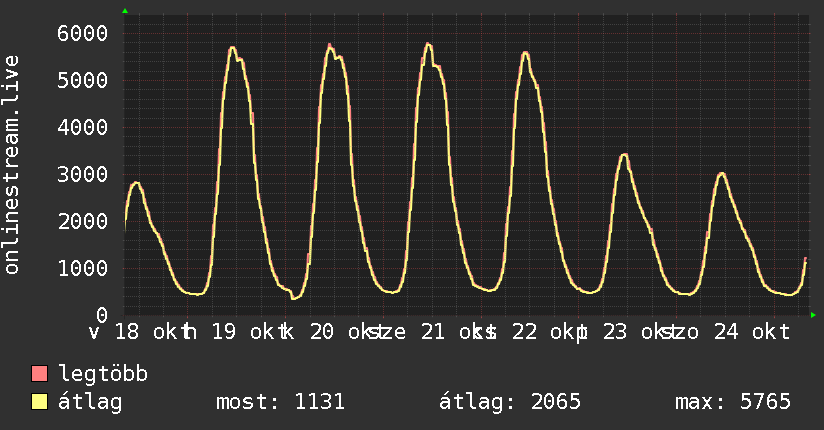824x430 pixels.
Task: Click the green arrow atop the y-axis
Action: pos(125,11)
